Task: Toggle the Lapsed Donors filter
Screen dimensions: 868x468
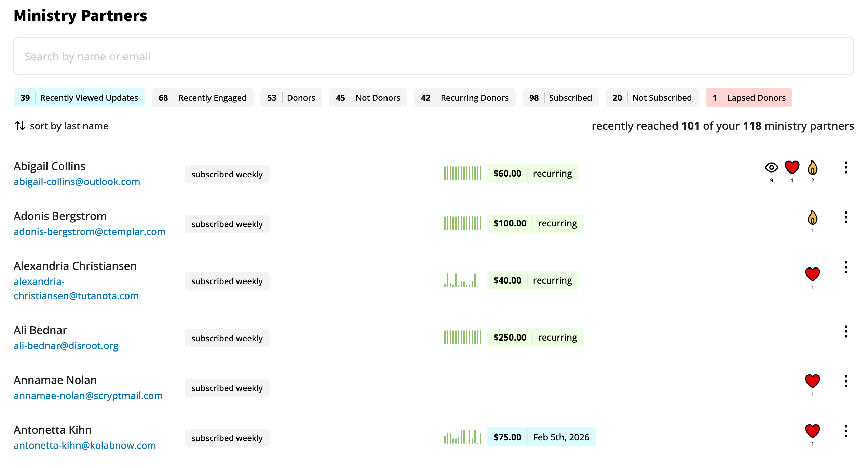Action: (749, 98)
